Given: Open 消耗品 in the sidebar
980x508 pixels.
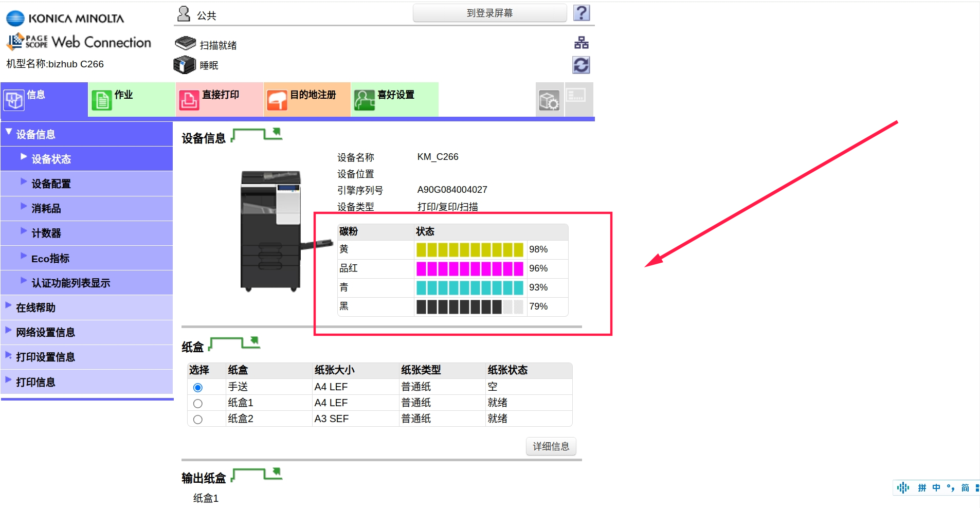Looking at the screenshot, I should click(x=46, y=208).
